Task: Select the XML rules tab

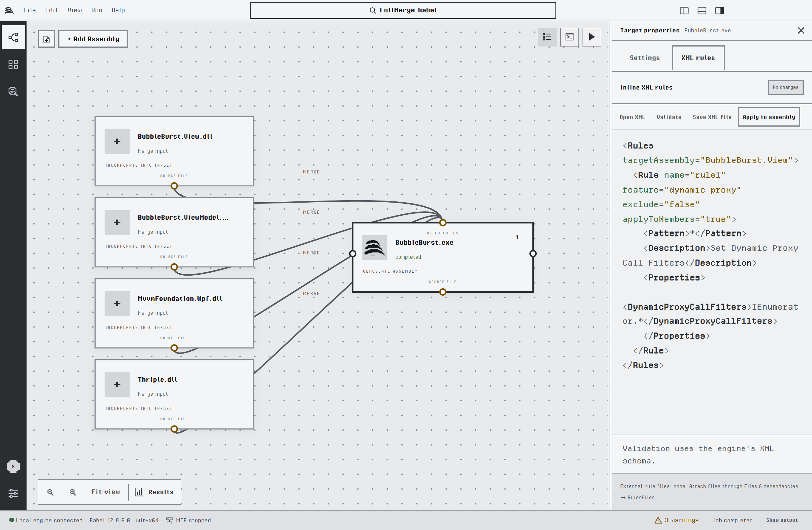Action: click(698, 58)
